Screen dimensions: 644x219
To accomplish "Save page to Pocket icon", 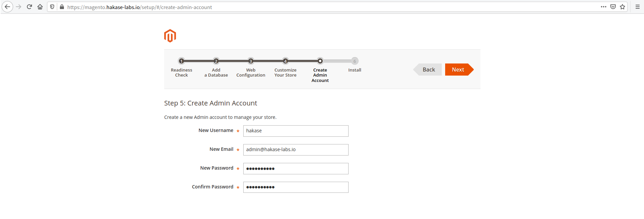I will tap(613, 7).
